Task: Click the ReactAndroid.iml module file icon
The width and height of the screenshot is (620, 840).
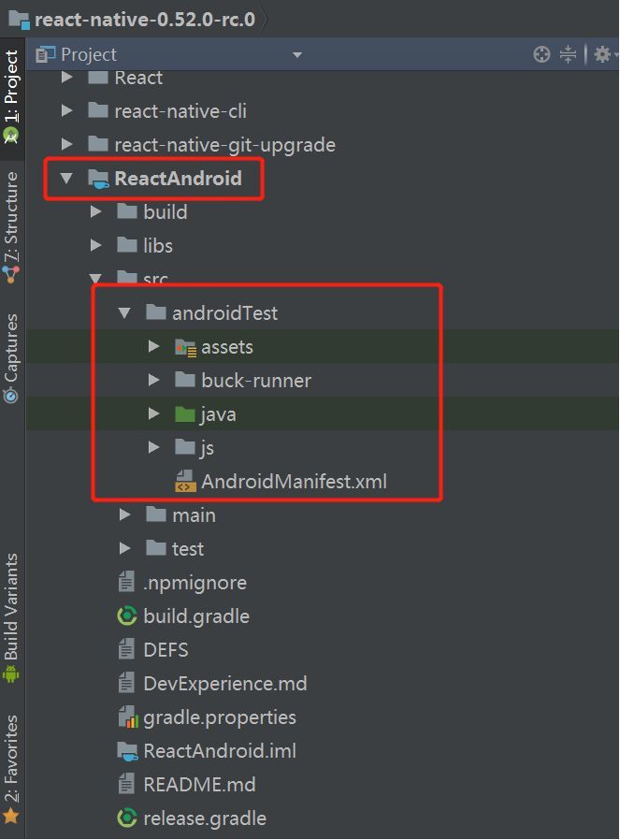Action: [x=126, y=751]
